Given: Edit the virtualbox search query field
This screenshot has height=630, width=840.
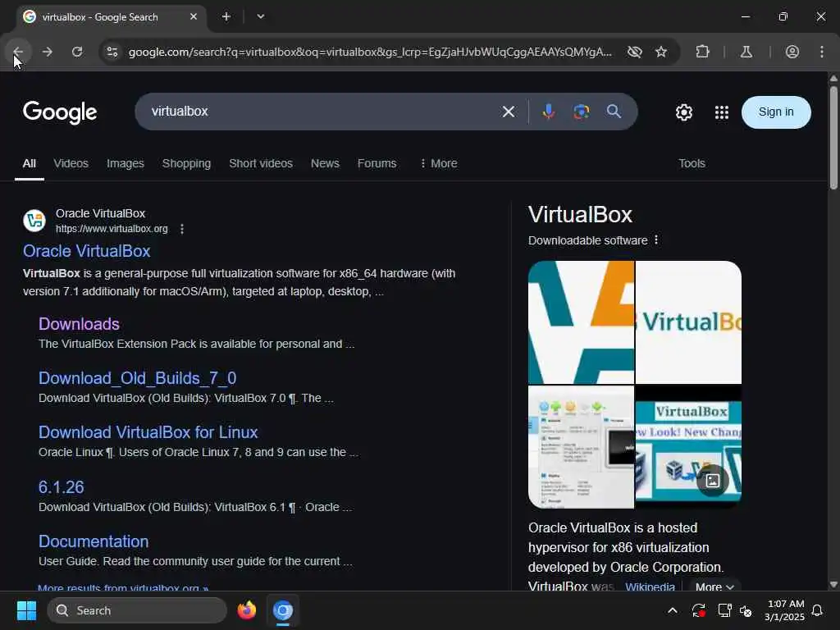Looking at the screenshot, I should point(322,112).
